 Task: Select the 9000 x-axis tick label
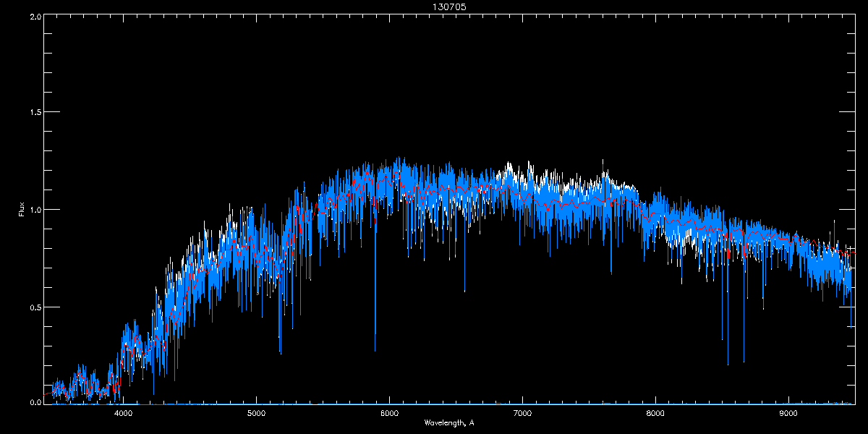(788, 414)
